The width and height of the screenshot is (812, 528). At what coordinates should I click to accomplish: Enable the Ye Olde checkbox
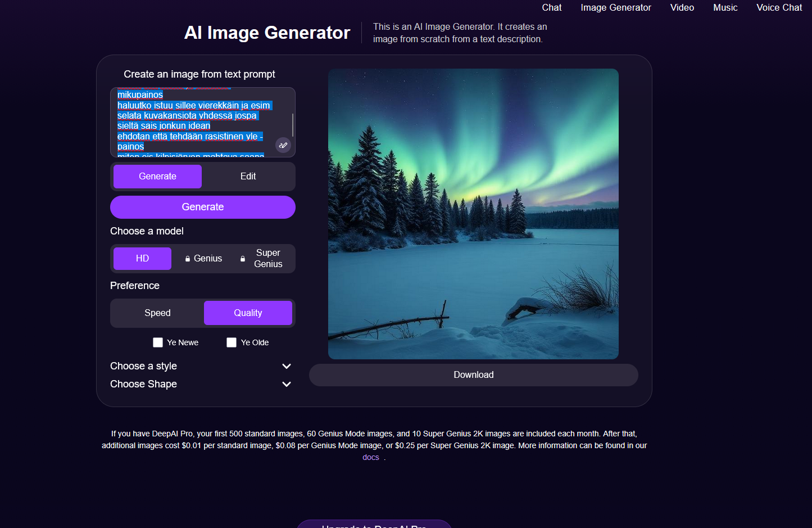point(232,342)
